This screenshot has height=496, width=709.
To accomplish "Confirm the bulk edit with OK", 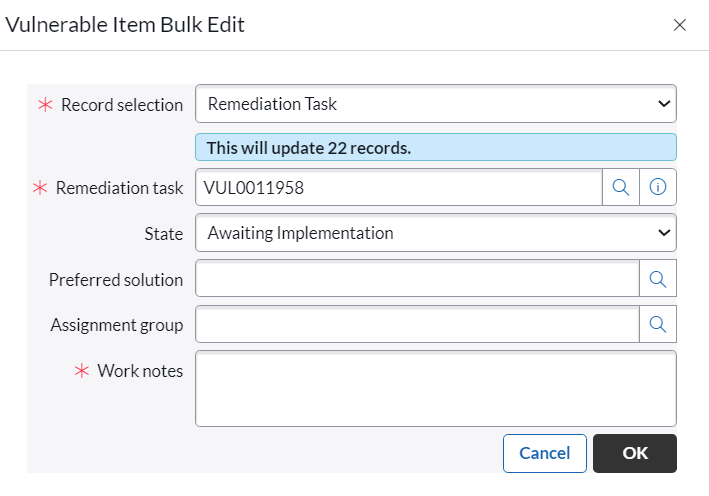I will pyautogui.click(x=635, y=453).
